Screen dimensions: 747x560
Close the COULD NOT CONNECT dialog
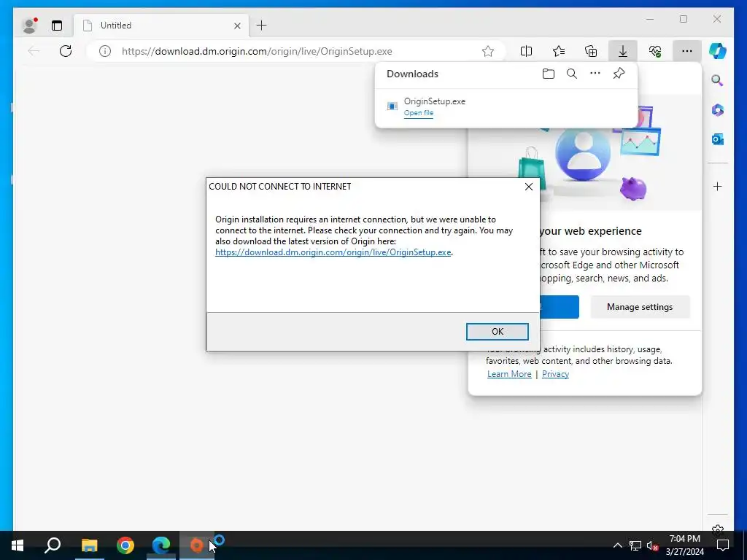529,187
